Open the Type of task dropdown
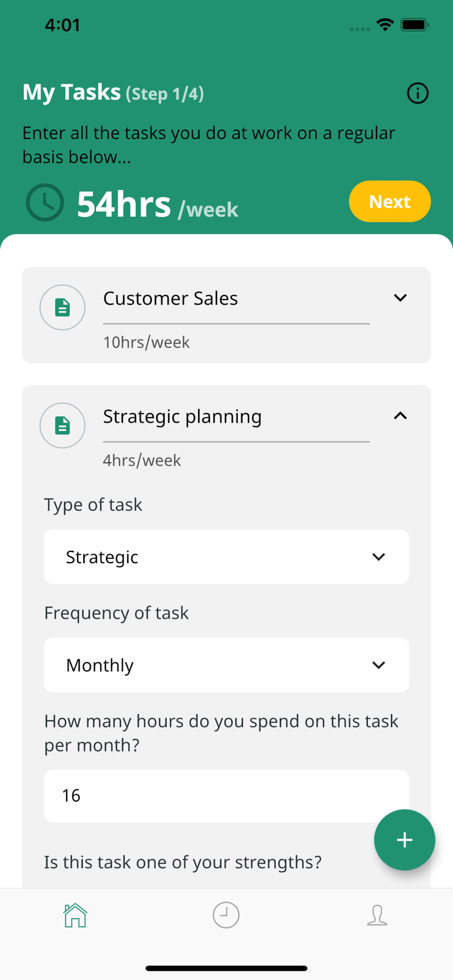The image size is (453, 980). click(x=226, y=557)
